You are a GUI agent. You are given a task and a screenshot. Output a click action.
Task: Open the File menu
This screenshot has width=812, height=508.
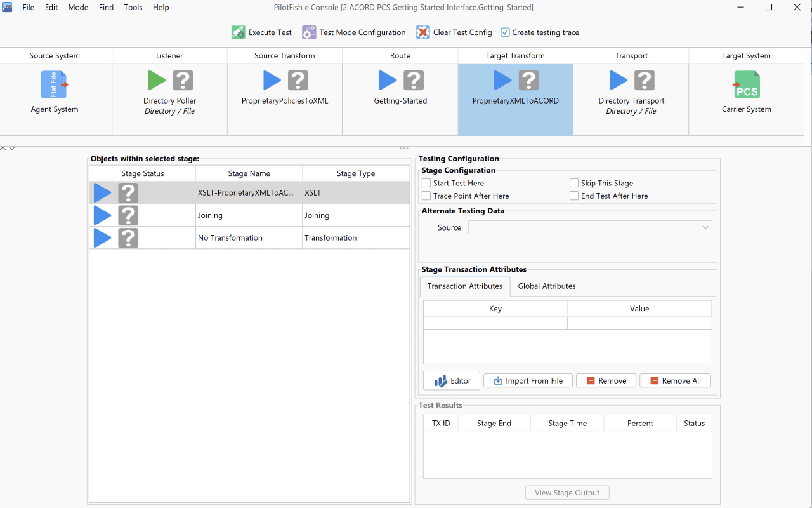pos(29,8)
